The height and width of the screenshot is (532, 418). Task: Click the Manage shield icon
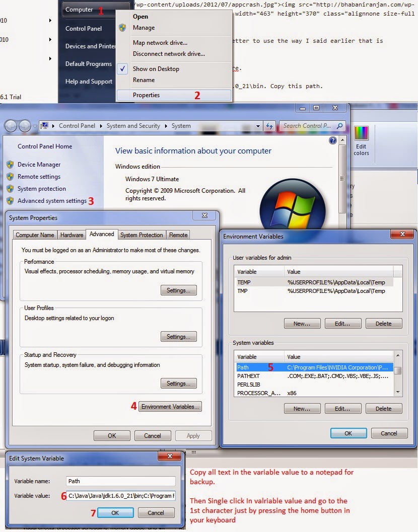coord(122,28)
